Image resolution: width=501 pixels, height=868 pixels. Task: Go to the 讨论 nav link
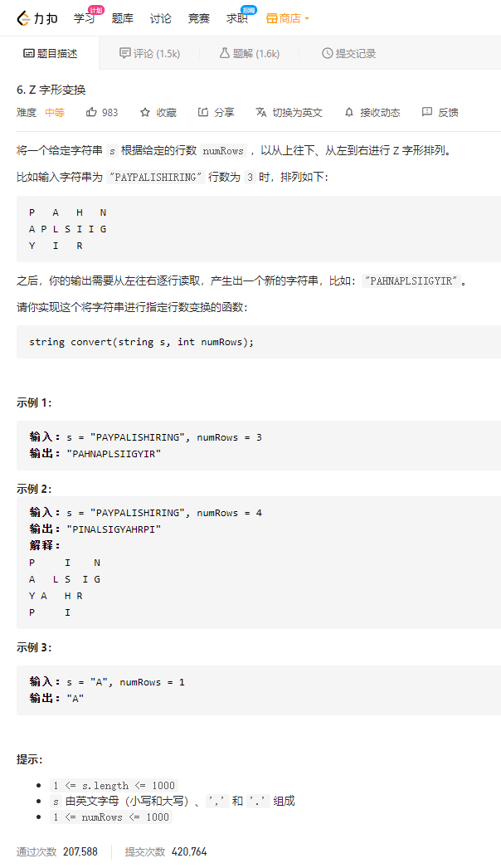tap(161, 18)
